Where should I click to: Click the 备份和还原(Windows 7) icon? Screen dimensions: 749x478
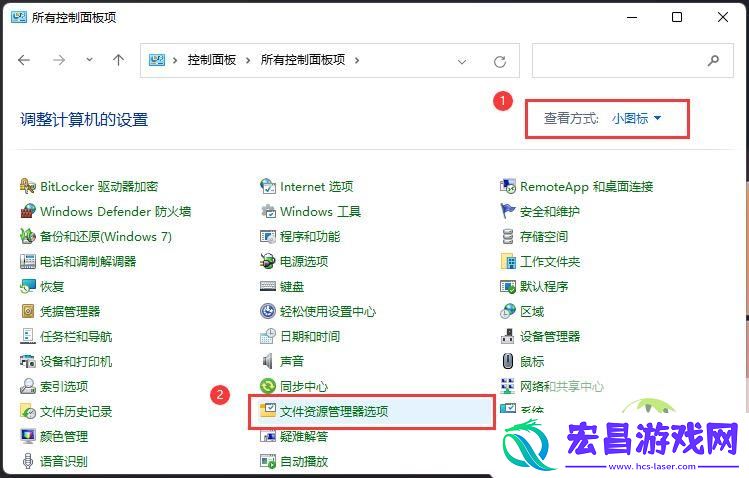(x=28, y=236)
